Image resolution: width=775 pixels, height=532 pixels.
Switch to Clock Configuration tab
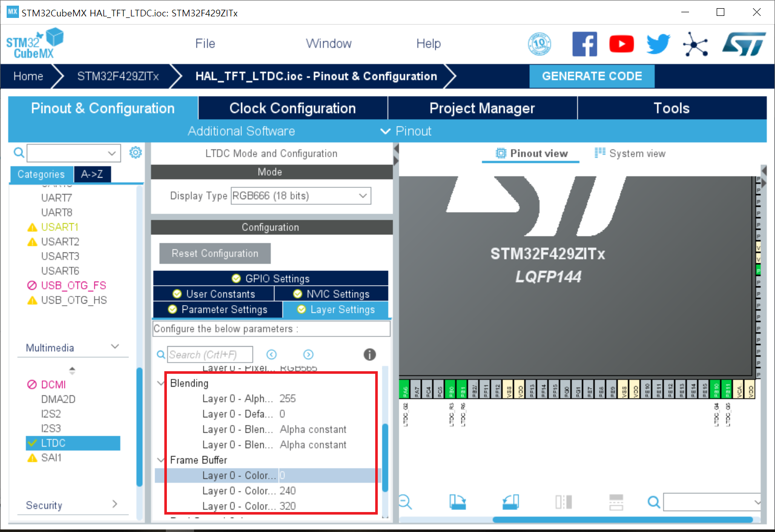pyautogui.click(x=293, y=108)
